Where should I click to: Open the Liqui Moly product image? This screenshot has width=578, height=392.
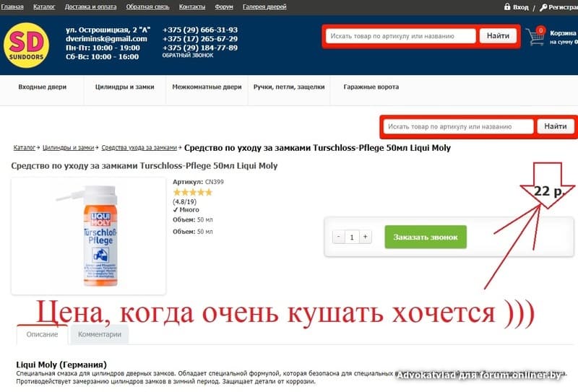click(88, 236)
